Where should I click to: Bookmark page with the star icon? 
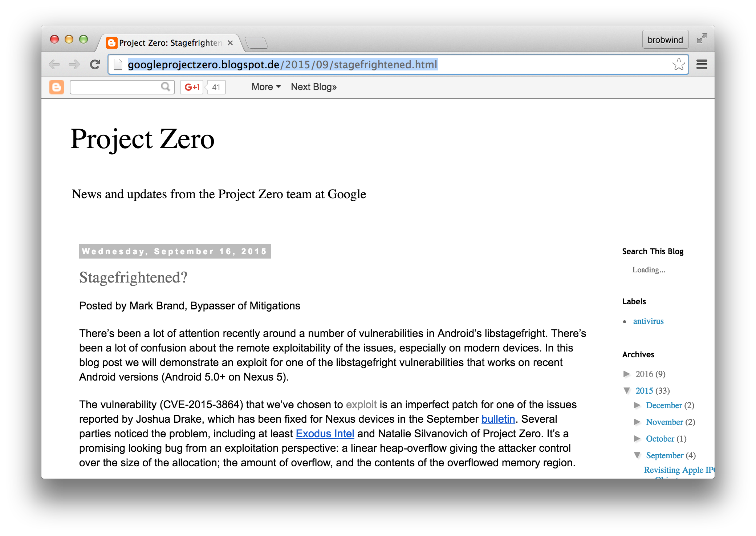click(x=678, y=65)
